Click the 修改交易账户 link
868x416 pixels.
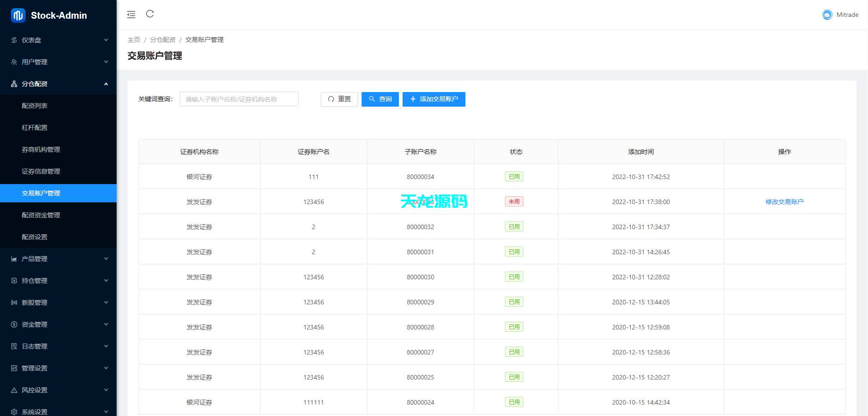click(x=784, y=202)
